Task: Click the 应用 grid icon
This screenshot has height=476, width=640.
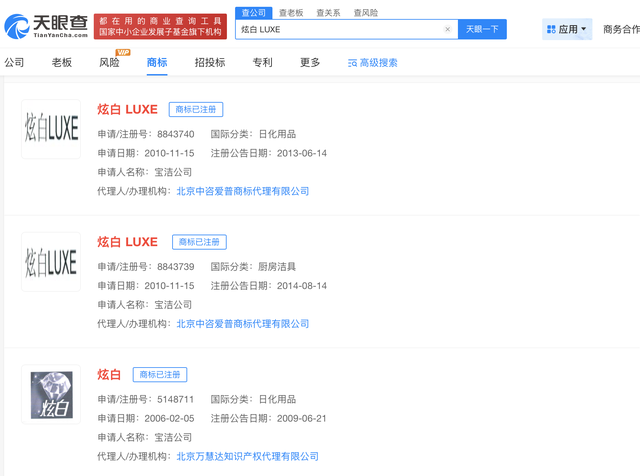Action: click(x=551, y=30)
